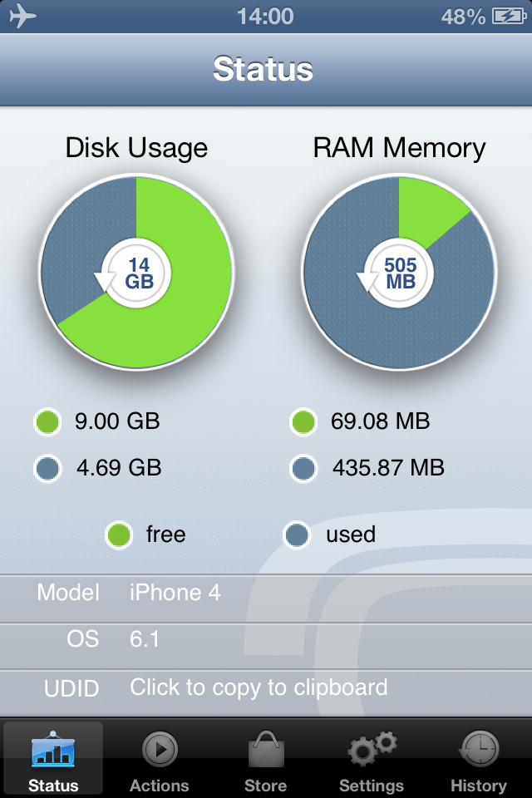Tap the 14:00 clock in status bar
The image size is (532, 798).
265,16
